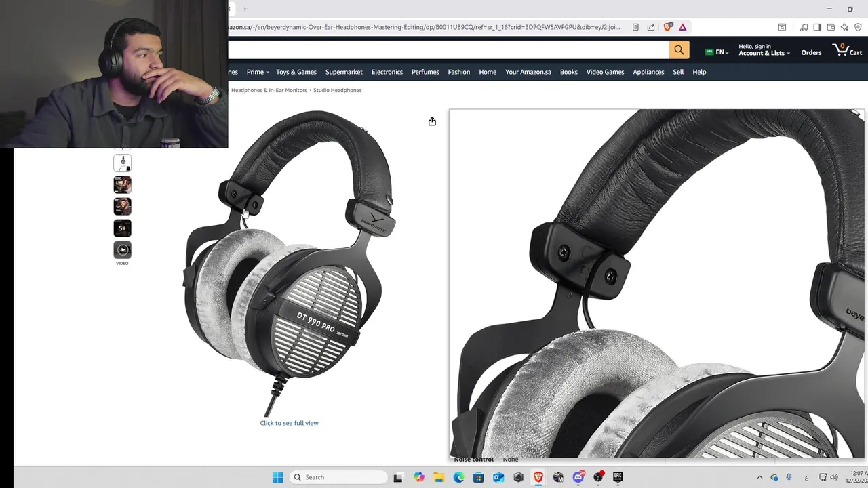
Task: Click the Unity icon in taskbar
Action: pyautogui.click(x=518, y=477)
